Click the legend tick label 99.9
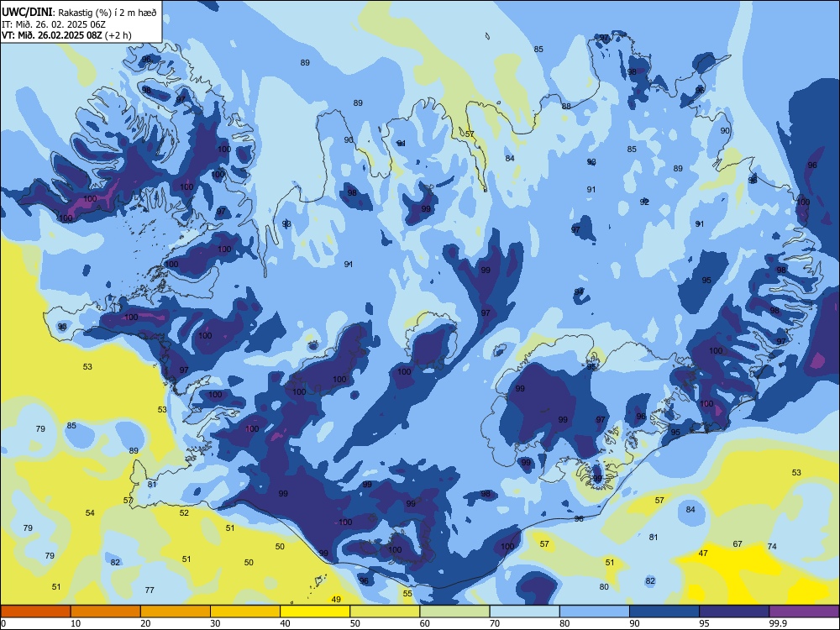The height and width of the screenshot is (630, 840). click(778, 623)
